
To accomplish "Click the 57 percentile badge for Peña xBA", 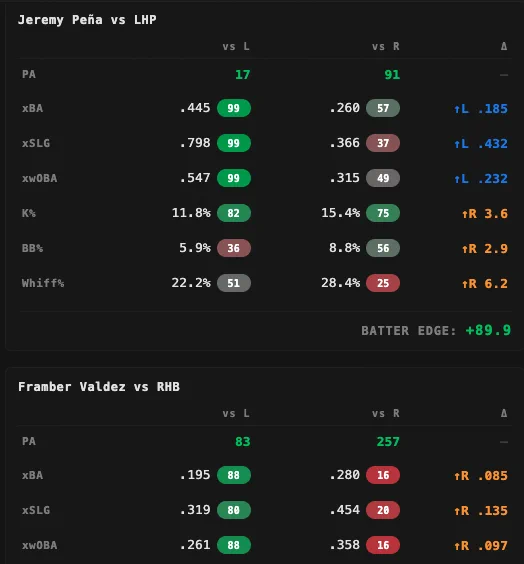I will click(383, 108).
